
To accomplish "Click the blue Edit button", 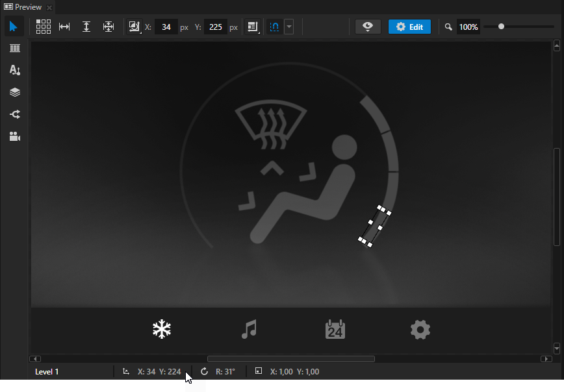I will click(409, 27).
